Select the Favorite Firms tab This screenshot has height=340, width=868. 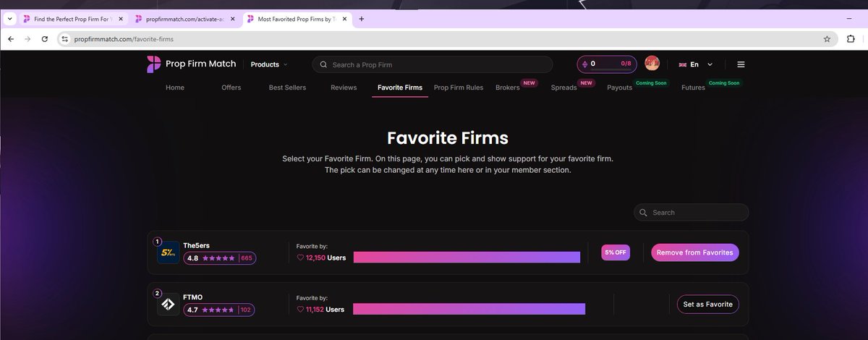pos(400,88)
